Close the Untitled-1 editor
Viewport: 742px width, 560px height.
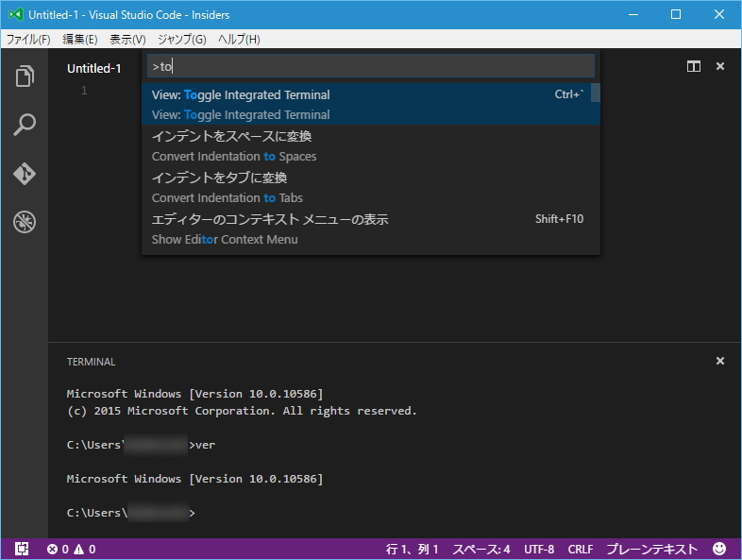[720, 66]
